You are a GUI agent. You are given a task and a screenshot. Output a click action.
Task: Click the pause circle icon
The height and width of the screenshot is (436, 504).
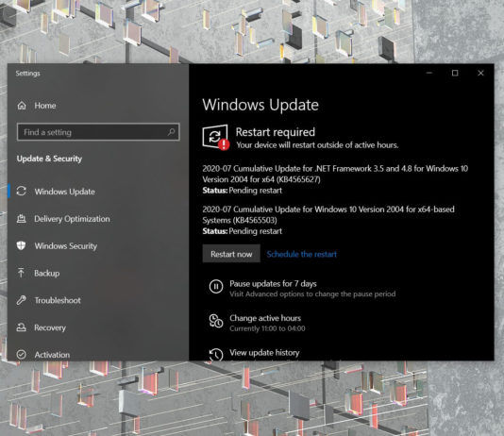pyautogui.click(x=216, y=286)
